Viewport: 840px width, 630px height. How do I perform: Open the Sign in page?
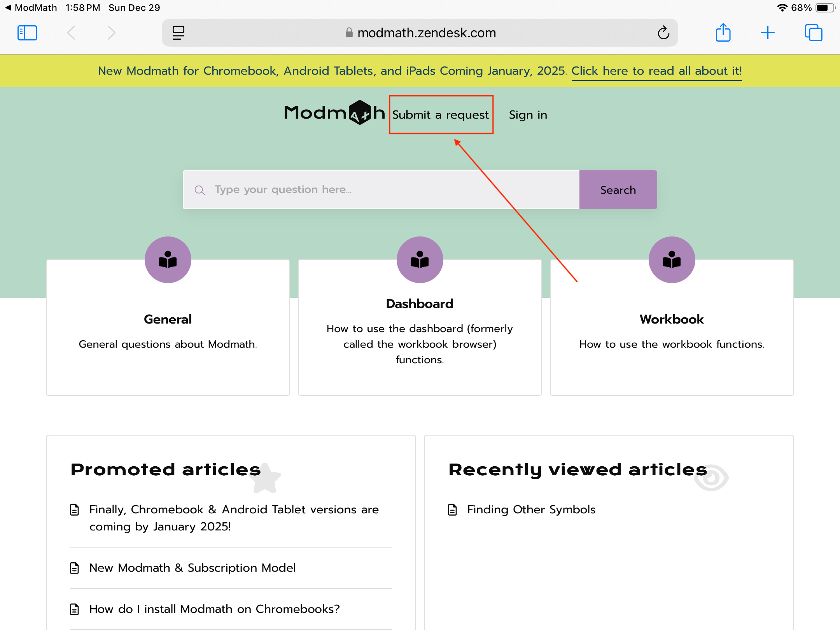[528, 115]
